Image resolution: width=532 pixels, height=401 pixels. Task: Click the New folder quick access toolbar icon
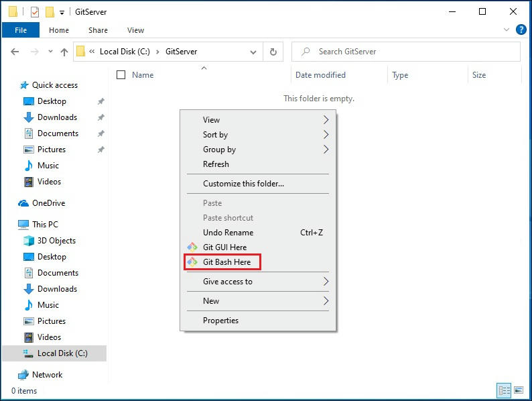(50, 12)
